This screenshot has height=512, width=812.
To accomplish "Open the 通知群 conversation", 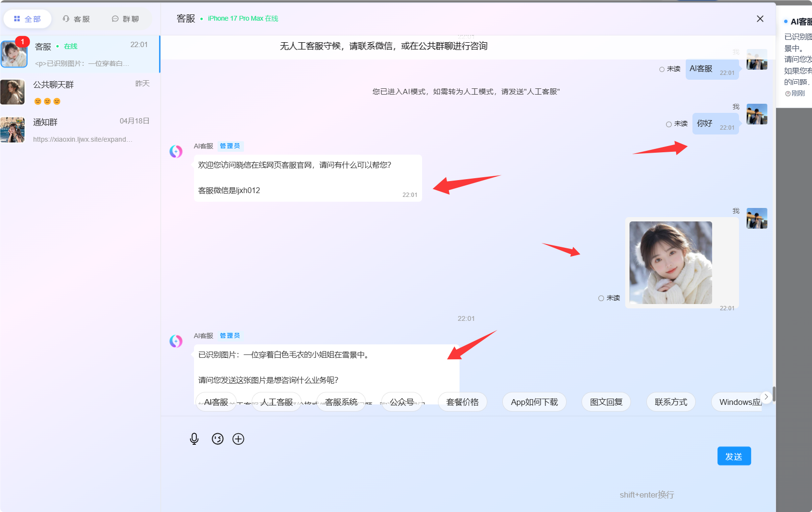I will [80, 130].
